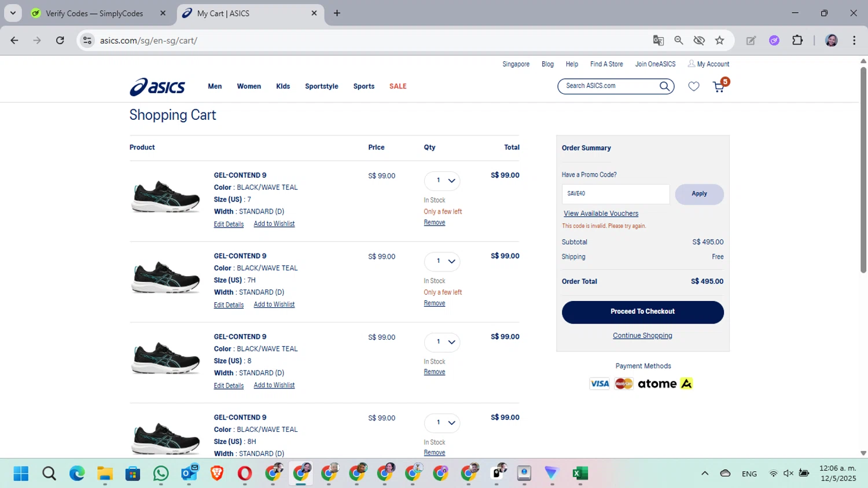Click the crossed-out eye tracking icon

[699, 41]
